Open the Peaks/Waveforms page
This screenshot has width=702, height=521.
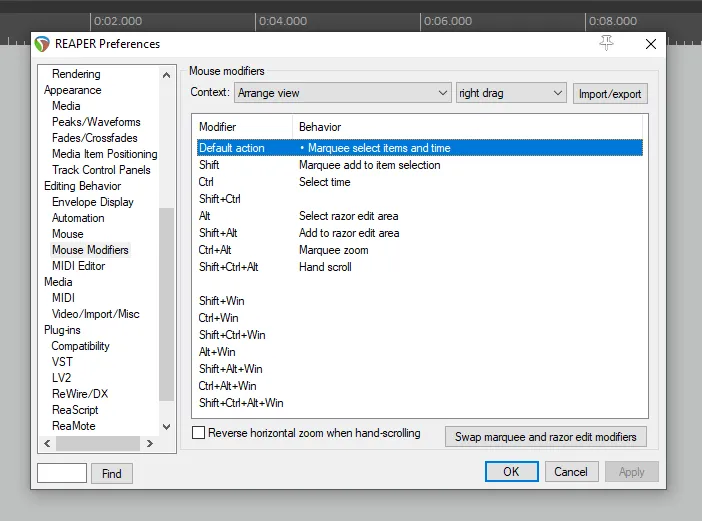(x=96, y=122)
